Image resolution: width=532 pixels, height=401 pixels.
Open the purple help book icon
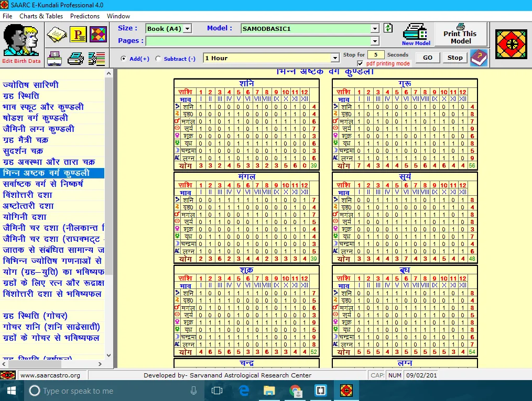(479, 58)
